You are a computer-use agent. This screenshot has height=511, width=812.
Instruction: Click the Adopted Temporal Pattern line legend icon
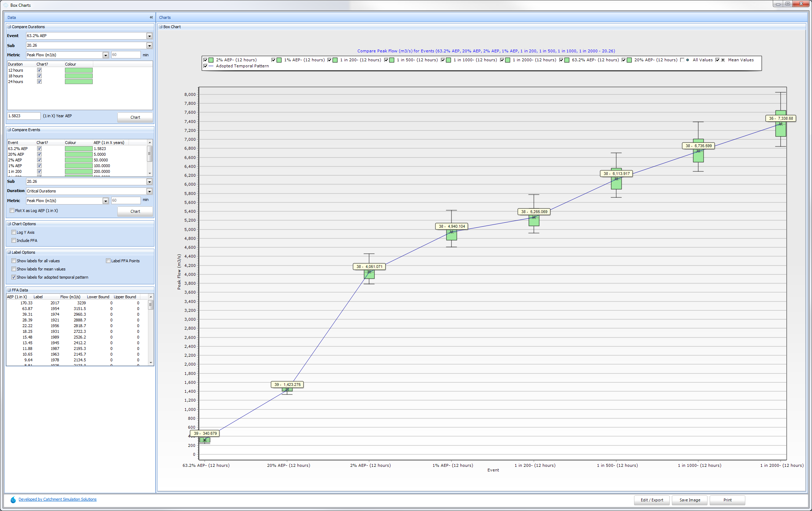(211, 66)
